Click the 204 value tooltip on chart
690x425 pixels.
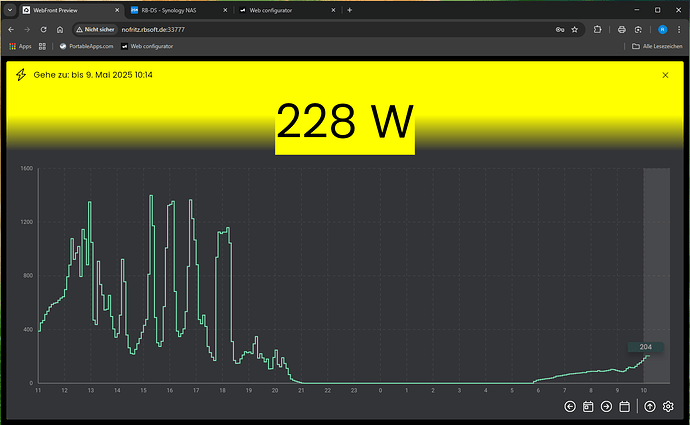tap(646, 347)
